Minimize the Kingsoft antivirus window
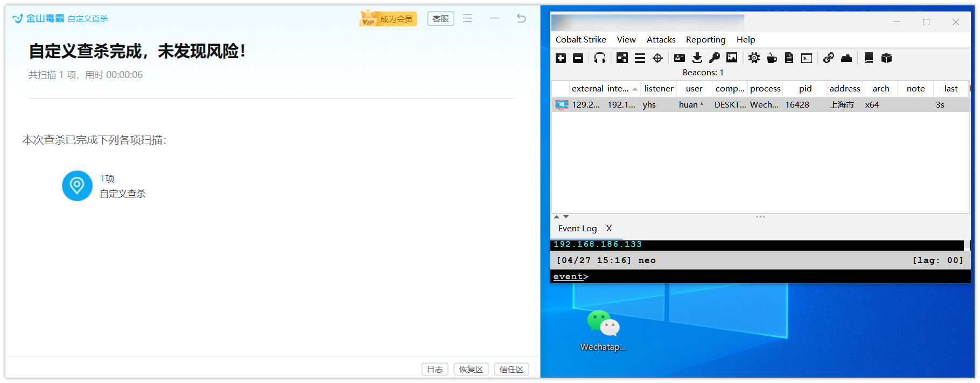This screenshot has height=383, width=980. pos(494,18)
